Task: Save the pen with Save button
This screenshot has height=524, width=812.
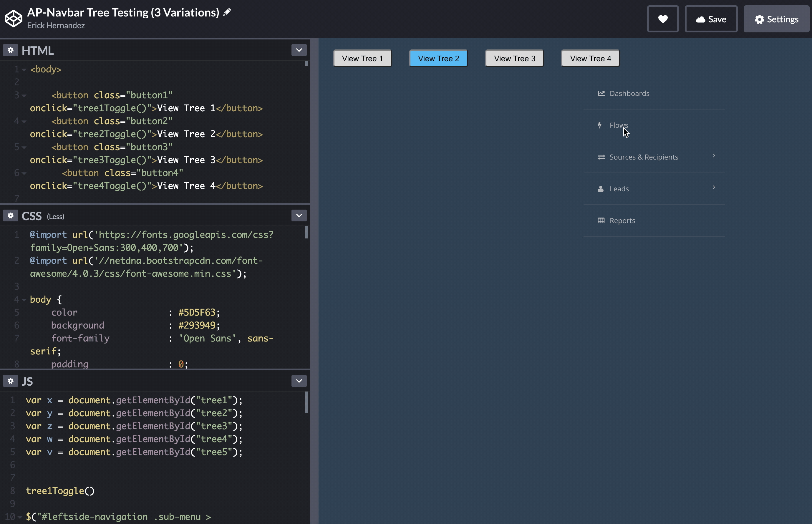Action: 711,19
